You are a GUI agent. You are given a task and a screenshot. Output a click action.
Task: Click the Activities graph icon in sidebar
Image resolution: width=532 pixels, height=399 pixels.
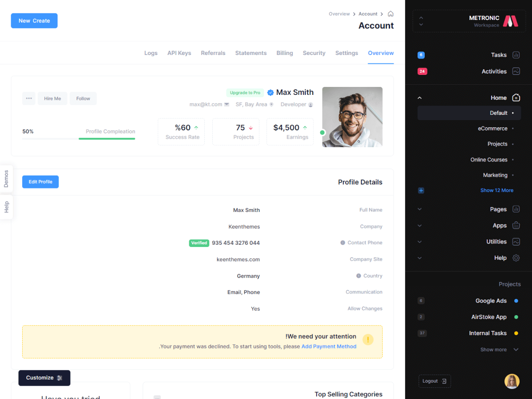[516, 71]
